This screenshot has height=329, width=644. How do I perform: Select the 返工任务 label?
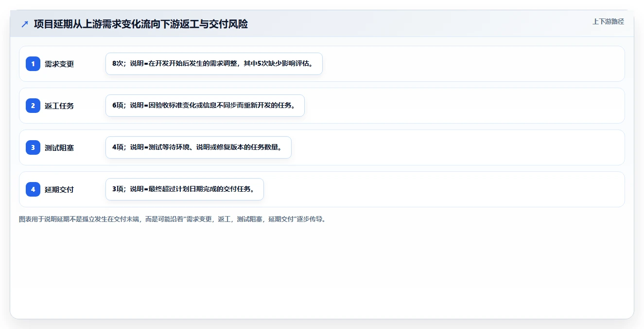click(x=59, y=106)
